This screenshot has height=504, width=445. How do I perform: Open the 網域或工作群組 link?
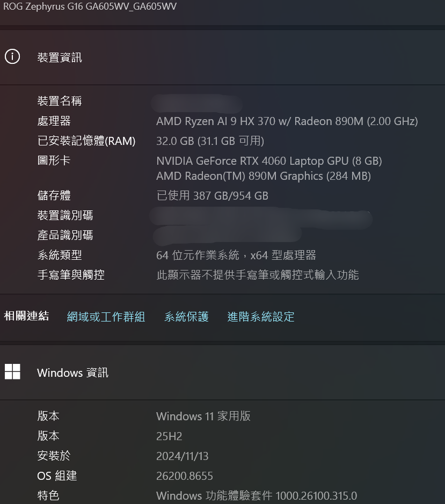click(x=106, y=317)
